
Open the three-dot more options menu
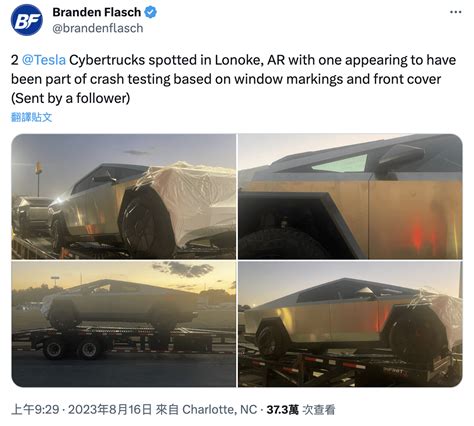click(456, 12)
